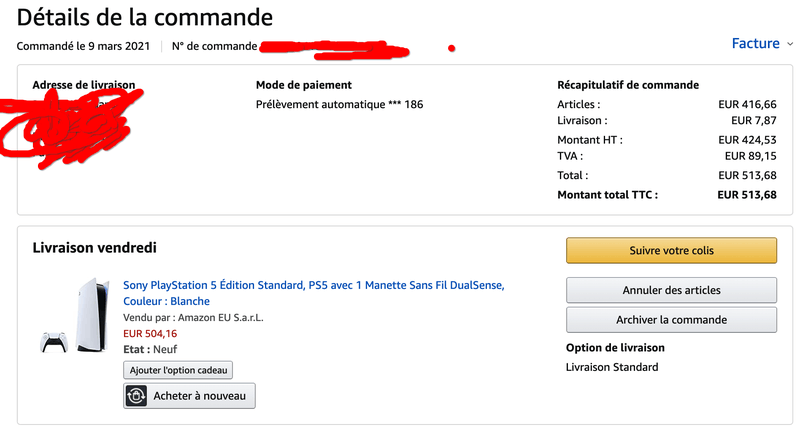This screenshot has width=800, height=430.
Task: Open the Facture invoice dropdown
Action: pos(755,43)
